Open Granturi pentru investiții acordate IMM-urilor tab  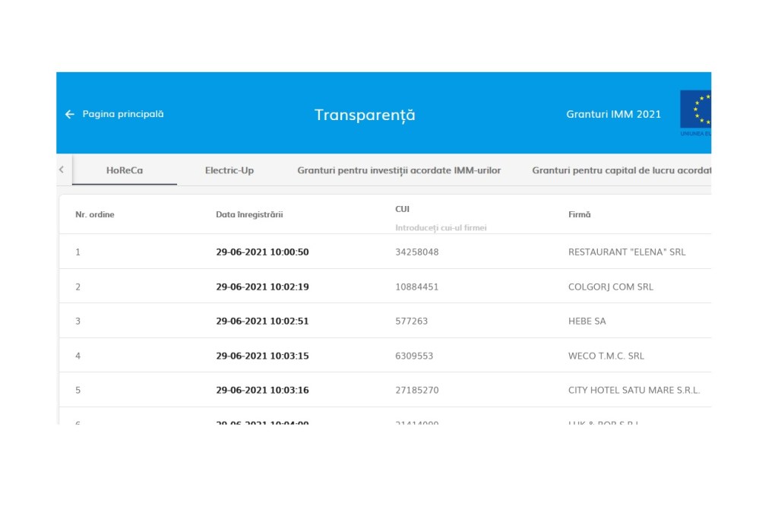click(x=399, y=170)
